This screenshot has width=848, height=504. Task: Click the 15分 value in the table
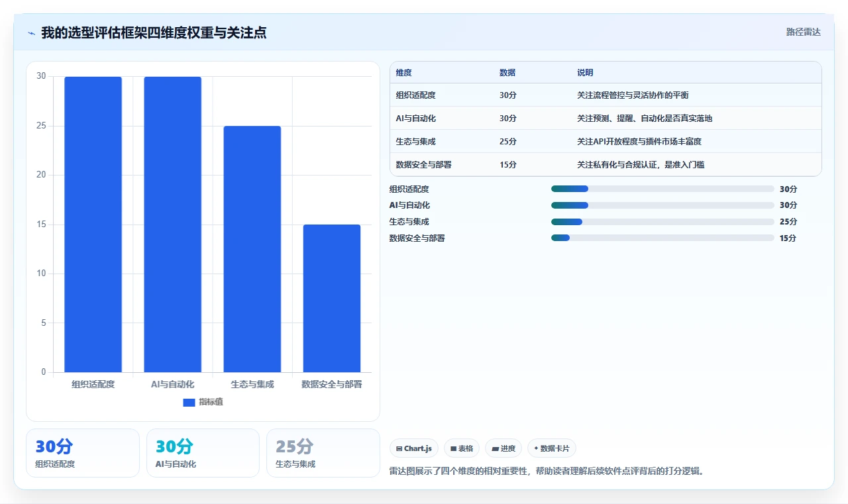coord(508,165)
